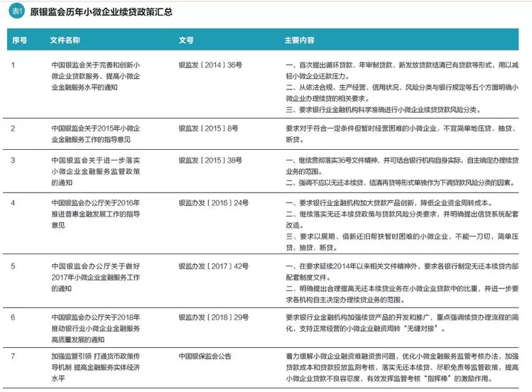The image size is (532, 392).
Task: Select row number 7 cell
Action: 13,356
